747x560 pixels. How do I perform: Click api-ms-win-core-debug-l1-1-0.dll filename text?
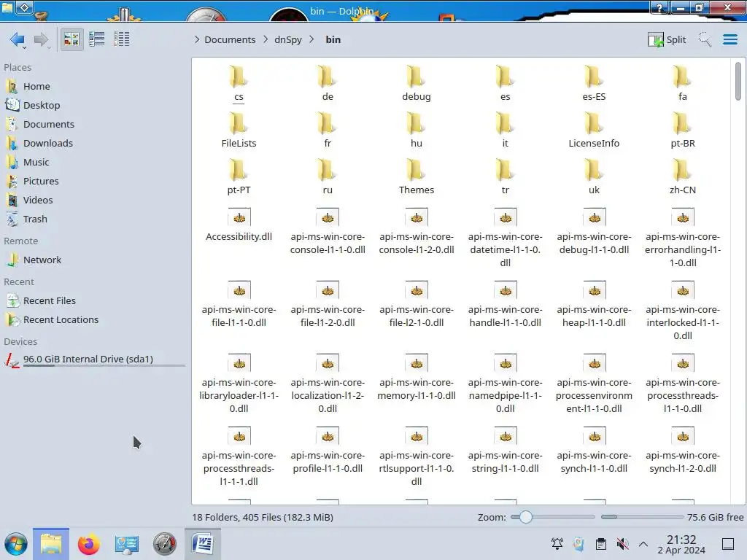click(594, 244)
